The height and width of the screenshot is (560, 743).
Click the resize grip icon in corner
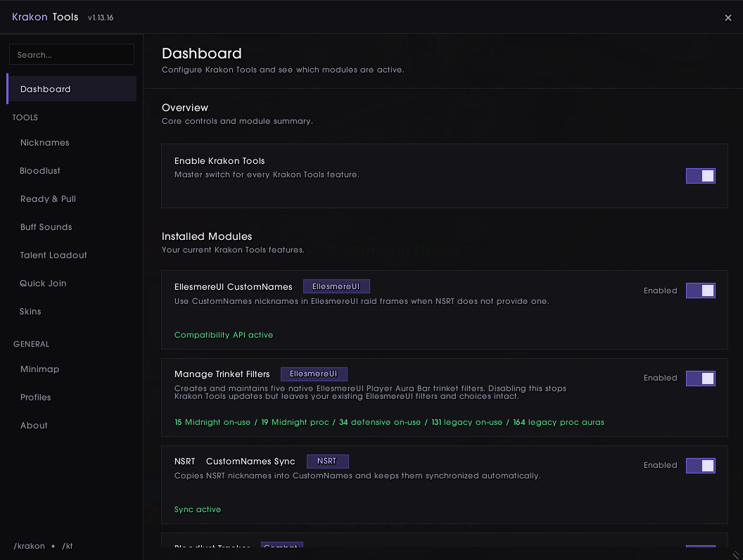pos(736,555)
